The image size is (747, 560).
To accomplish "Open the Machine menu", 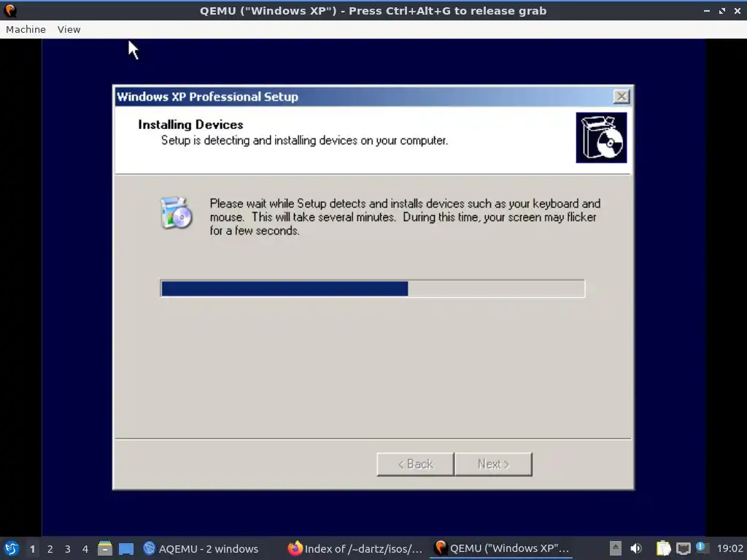I will [x=26, y=29].
